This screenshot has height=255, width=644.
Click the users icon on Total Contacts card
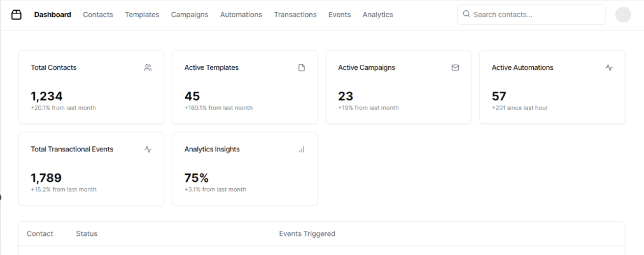click(148, 67)
